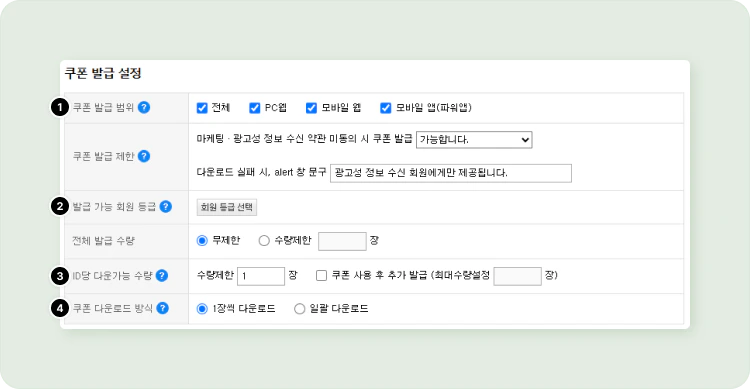This screenshot has height=389, width=750.
Task: Open help icon next to 쿠폰 다운로드 방식
Action: tap(163, 308)
